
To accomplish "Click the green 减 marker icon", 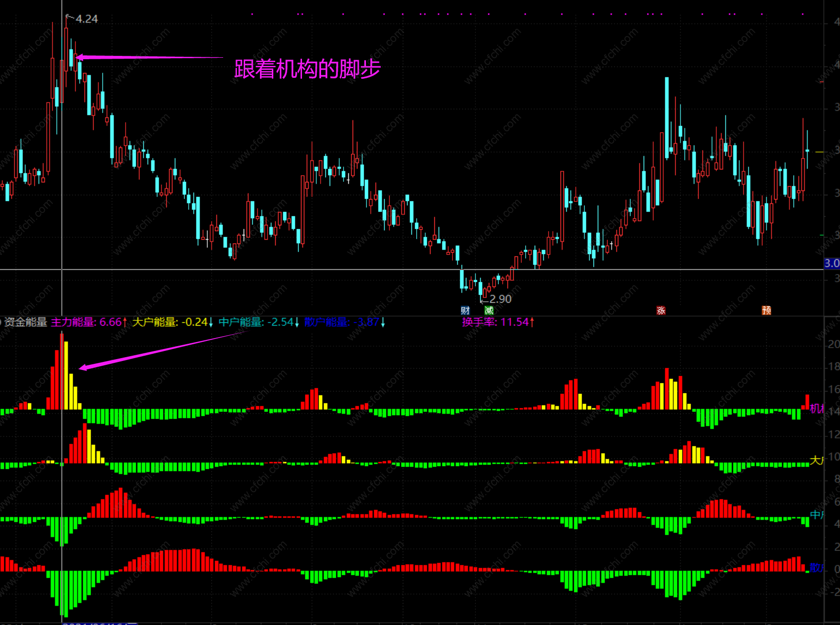I will [489, 310].
